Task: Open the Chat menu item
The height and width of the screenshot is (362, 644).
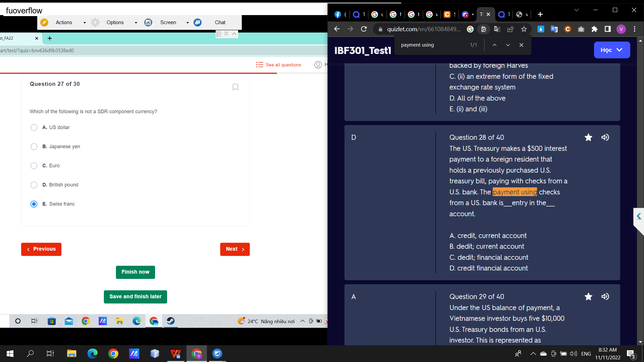Action: coord(220,22)
